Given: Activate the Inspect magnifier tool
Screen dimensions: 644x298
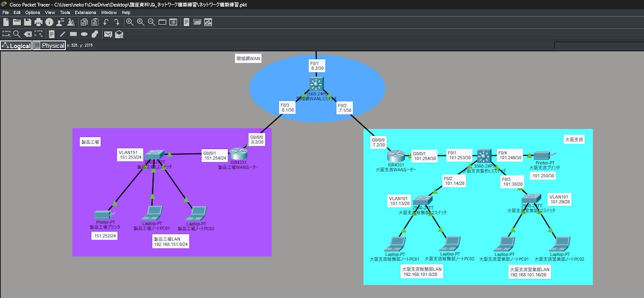Looking at the screenshot, I should point(17,34).
